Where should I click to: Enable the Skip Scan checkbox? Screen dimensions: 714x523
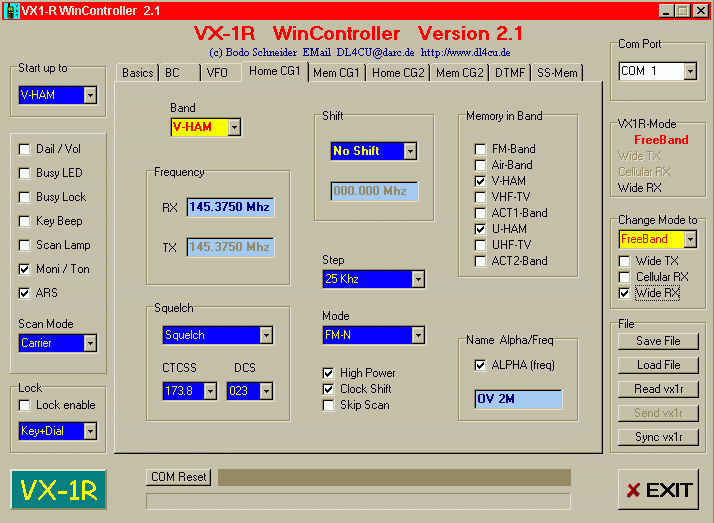pyautogui.click(x=328, y=406)
